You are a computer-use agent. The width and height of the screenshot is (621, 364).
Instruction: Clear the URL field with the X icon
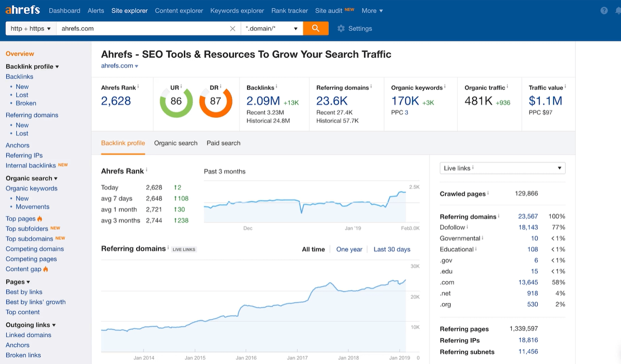(x=233, y=28)
